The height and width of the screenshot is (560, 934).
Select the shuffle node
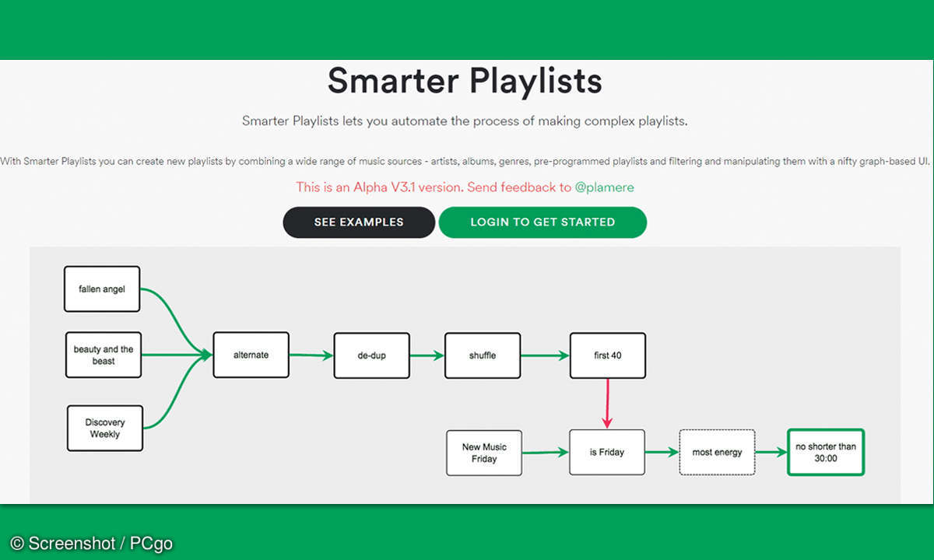tap(483, 356)
